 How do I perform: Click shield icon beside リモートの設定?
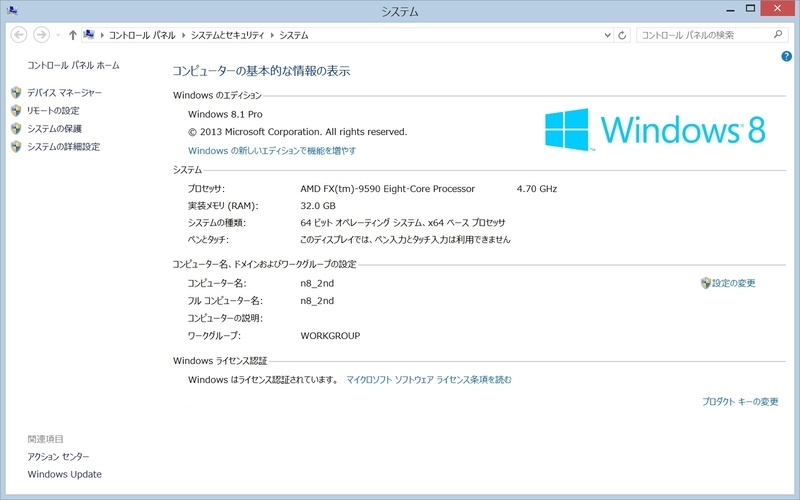coord(16,110)
